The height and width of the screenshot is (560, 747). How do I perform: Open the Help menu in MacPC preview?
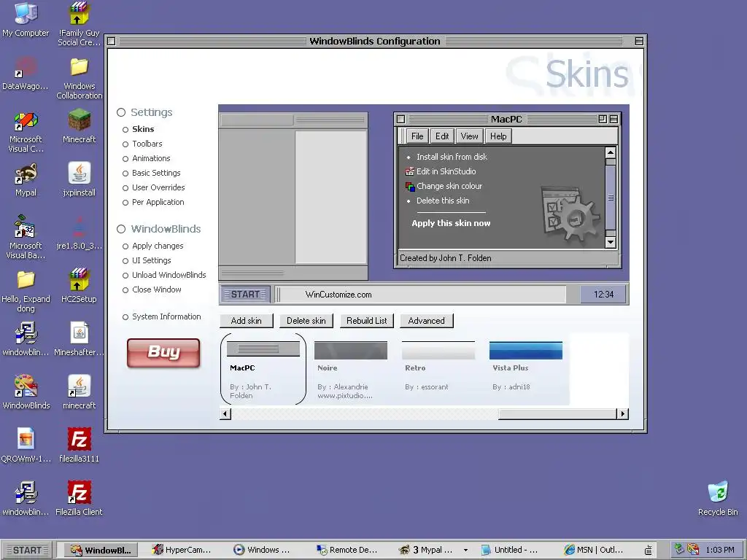(x=498, y=136)
